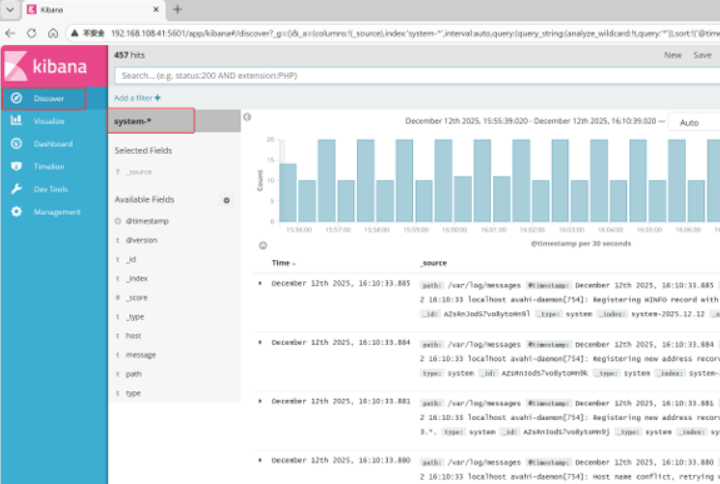Go to the Dashboard section
Image resolution: width=720 pixels, height=484 pixels.
coord(53,144)
